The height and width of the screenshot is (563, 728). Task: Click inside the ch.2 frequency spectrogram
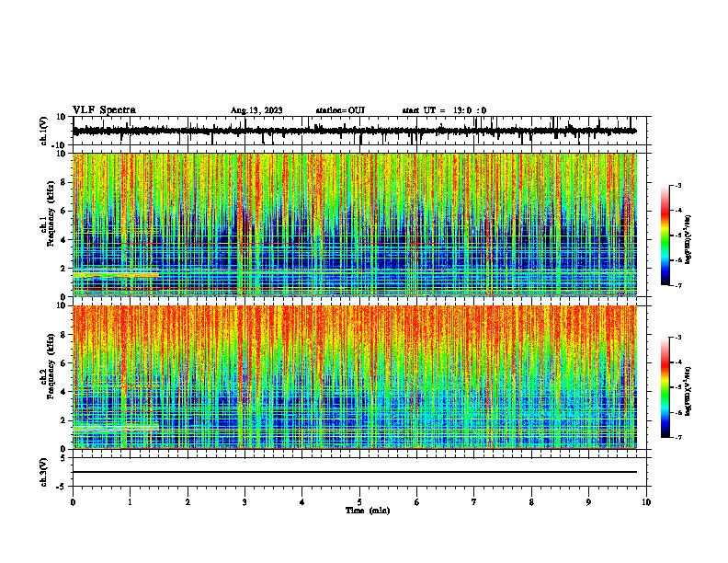click(x=354, y=377)
